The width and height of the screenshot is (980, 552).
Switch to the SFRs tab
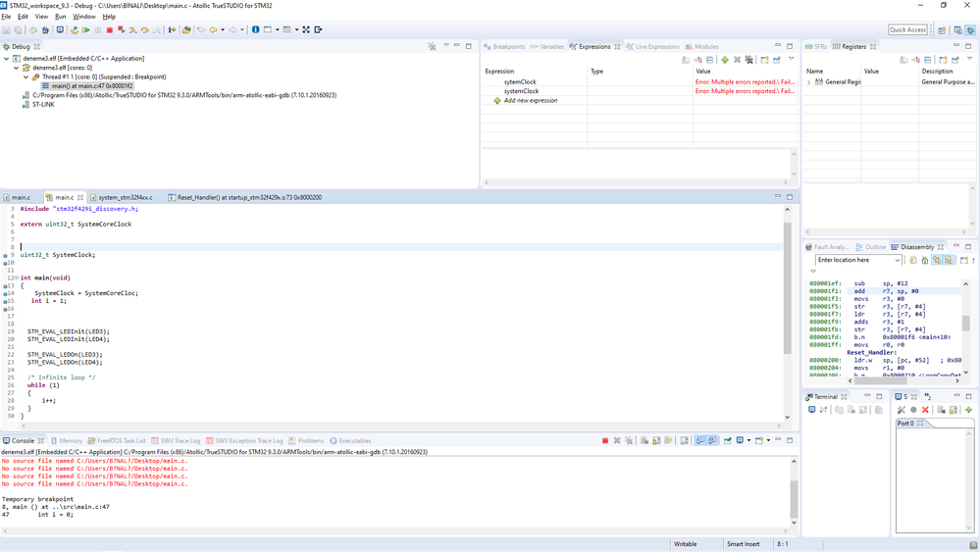(816, 47)
